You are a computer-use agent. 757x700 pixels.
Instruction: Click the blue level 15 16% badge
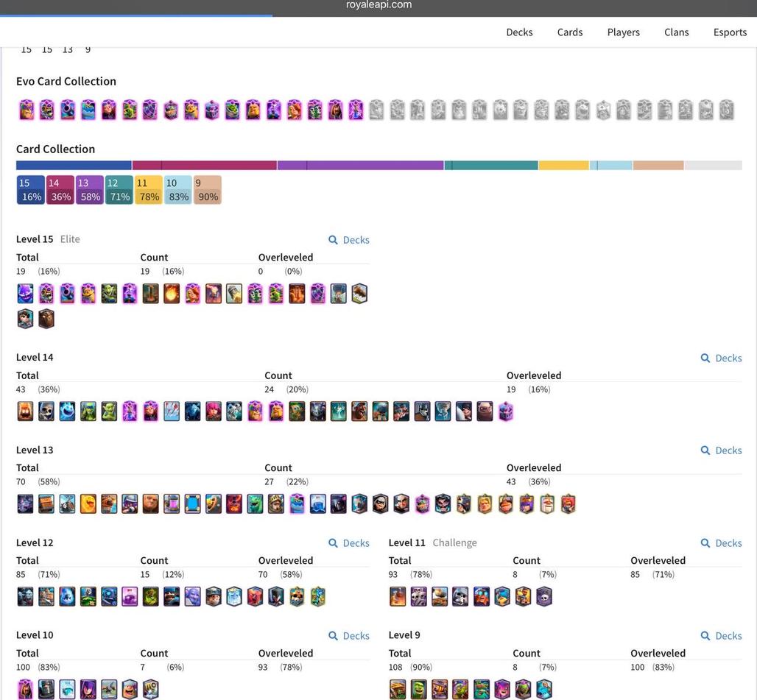point(31,190)
